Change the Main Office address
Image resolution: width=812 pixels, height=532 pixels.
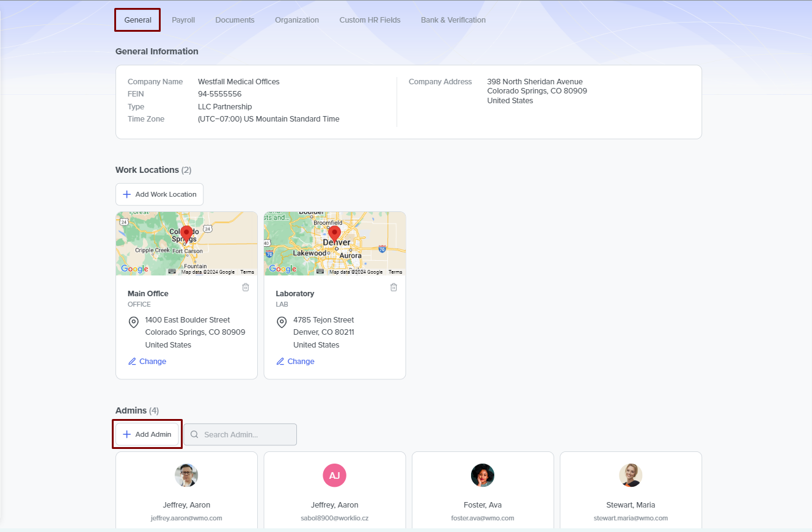pos(147,362)
